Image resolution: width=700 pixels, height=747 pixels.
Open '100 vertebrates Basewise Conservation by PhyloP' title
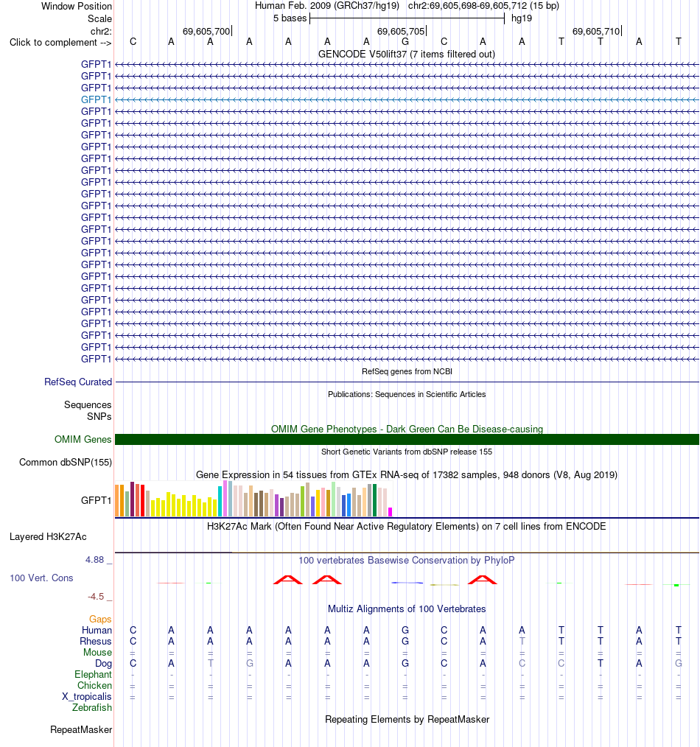(407, 560)
